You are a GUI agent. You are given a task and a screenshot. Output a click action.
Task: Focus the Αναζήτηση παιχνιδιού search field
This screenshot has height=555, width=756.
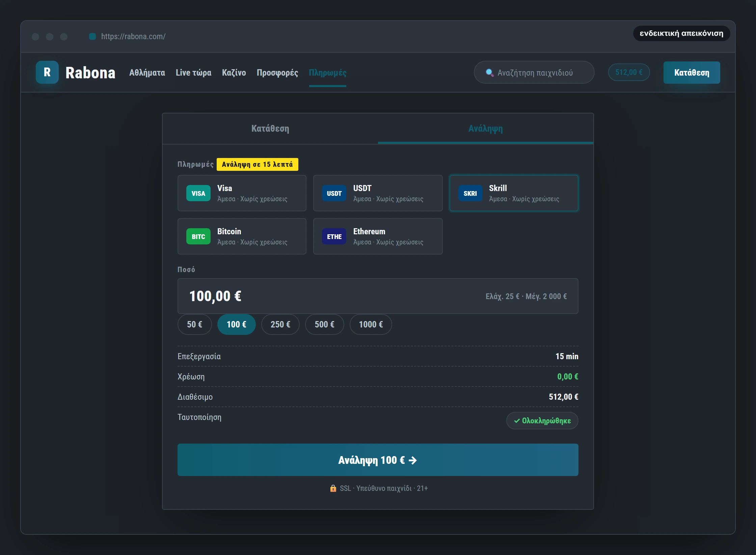[534, 72]
